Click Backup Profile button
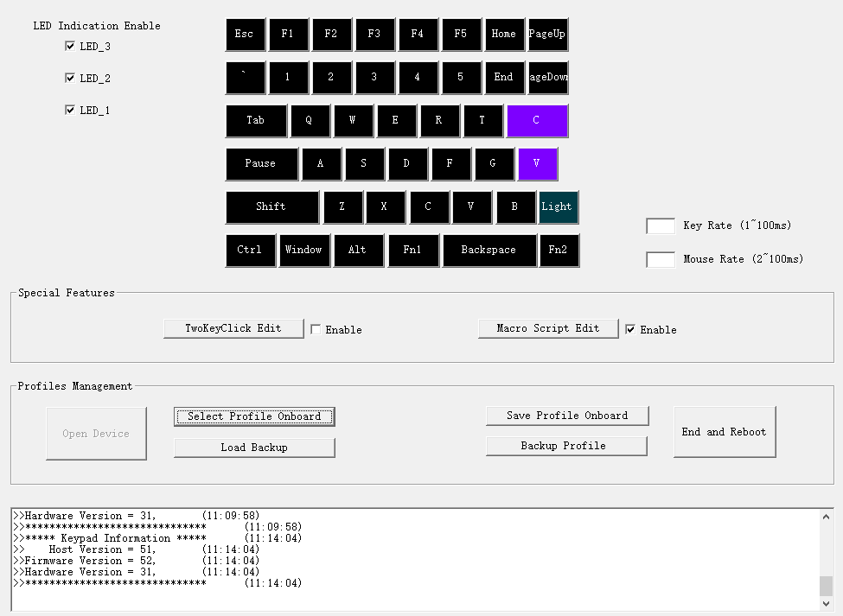Image resolution: width=843 pixels, height=616 pixels. click(566, 447)
